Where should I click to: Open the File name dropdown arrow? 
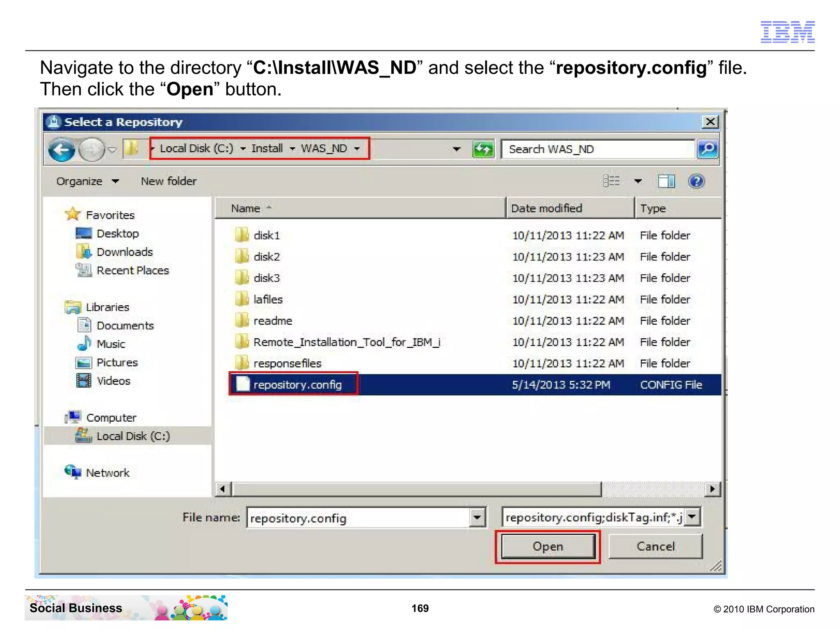[x=477, y=518]
